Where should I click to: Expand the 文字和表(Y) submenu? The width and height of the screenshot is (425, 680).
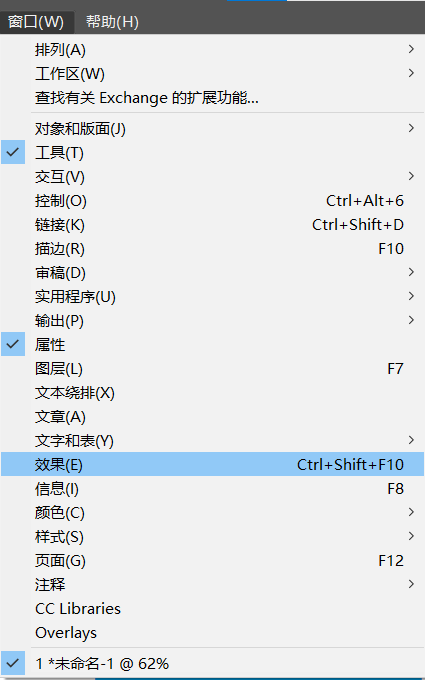pos(212,441)
